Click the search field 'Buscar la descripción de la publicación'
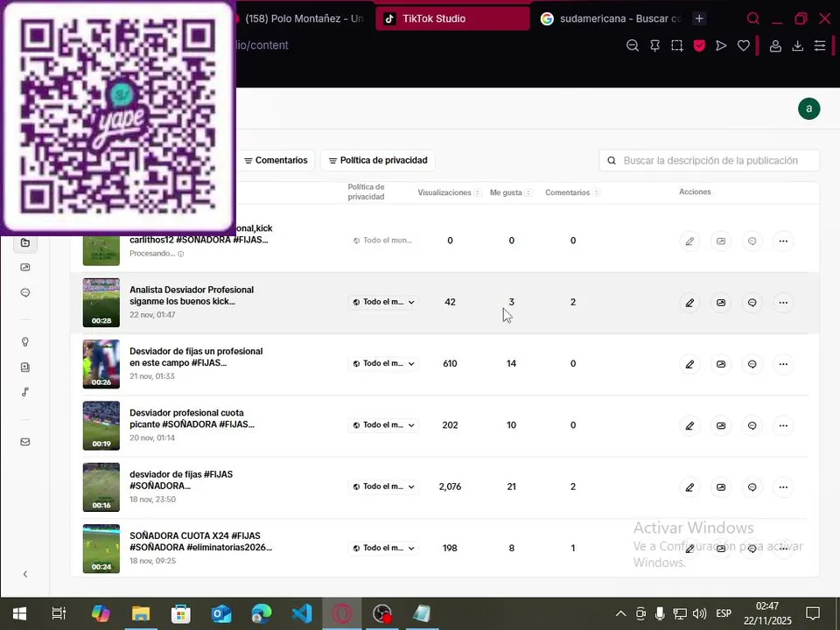The image size is (840, 630). 710,161
